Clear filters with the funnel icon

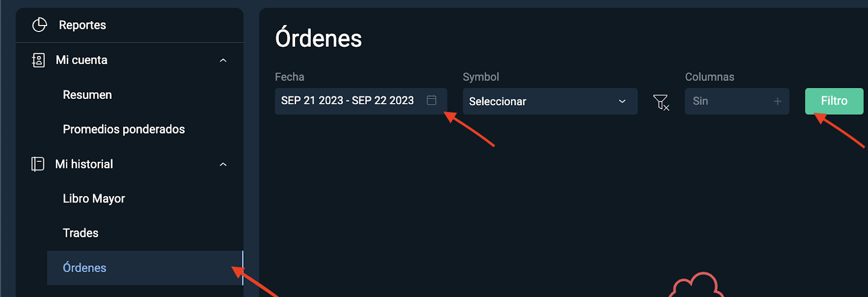pyautogui.click(x=661, y=102)
